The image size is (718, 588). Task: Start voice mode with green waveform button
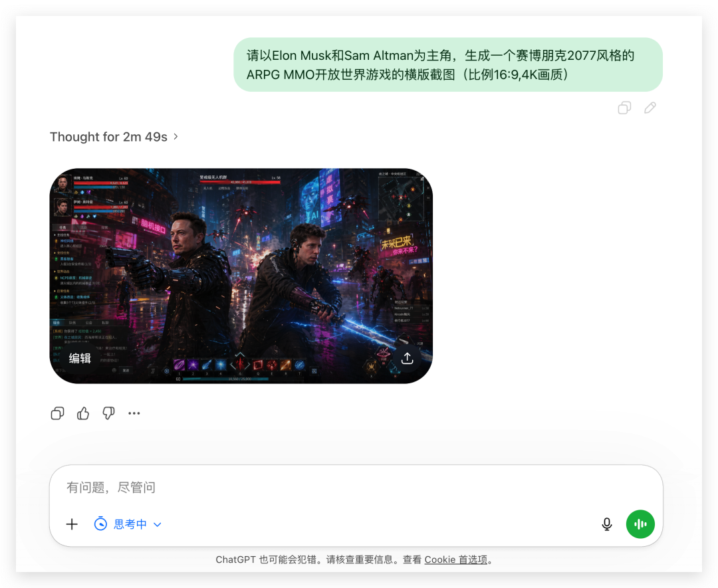(x=640, y=524)
